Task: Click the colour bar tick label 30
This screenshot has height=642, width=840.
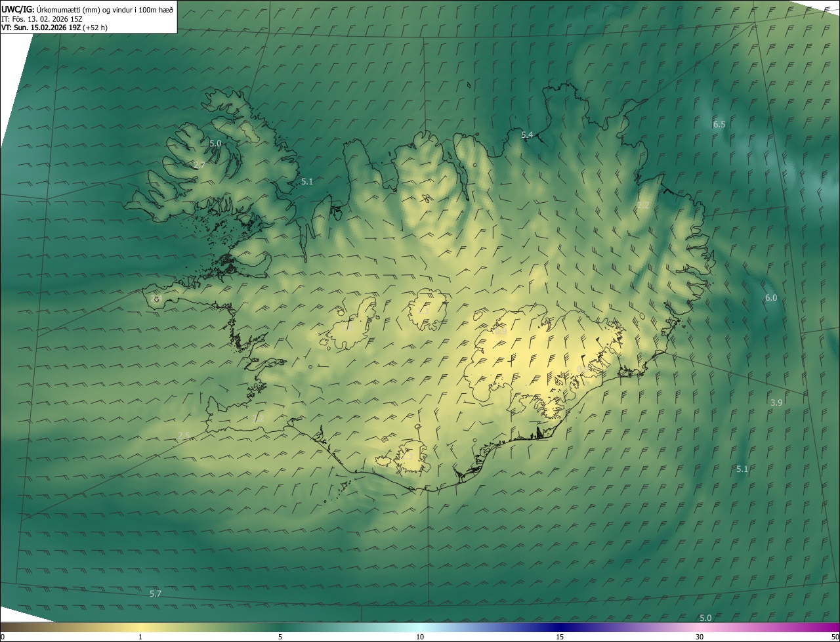Action: click(x=700, y=637)
